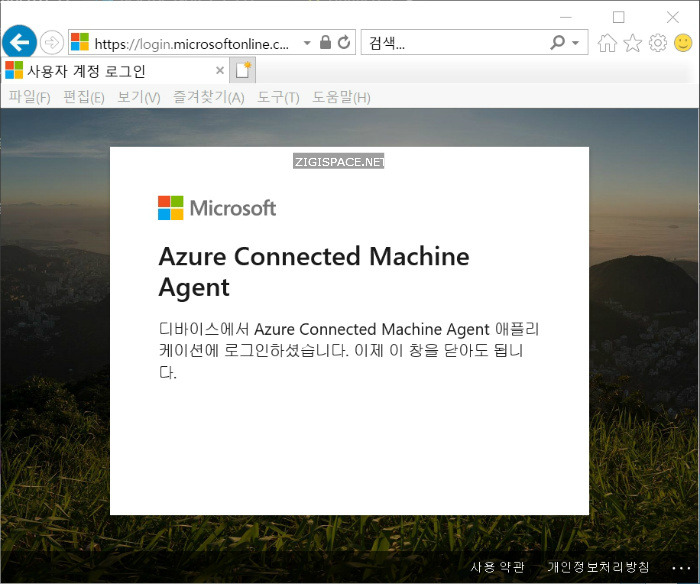The width and height of the screenshot is (700, 584).
Task: Minimize the browser window
Action: pos(566,17)
